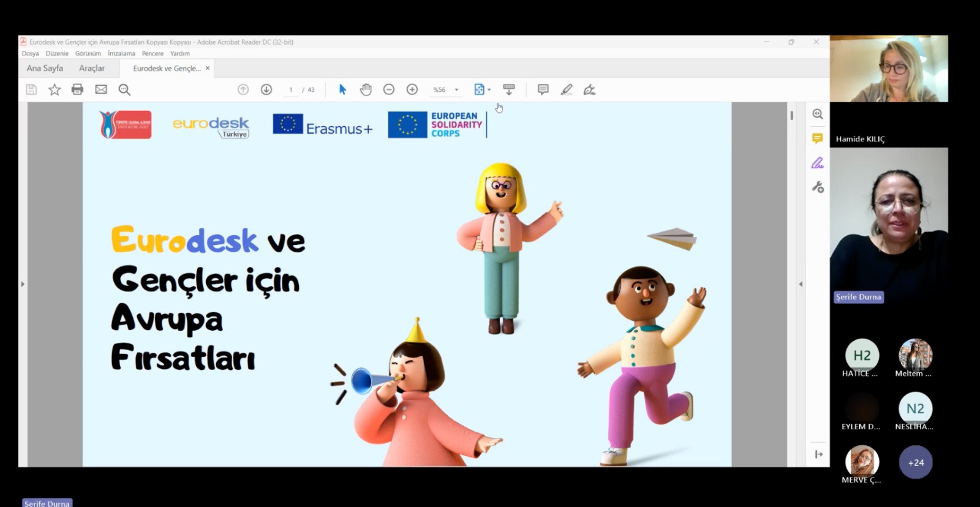Select the Hand pan tool
The height and width of the screenshot is (507, 980).
coord(366,89)
